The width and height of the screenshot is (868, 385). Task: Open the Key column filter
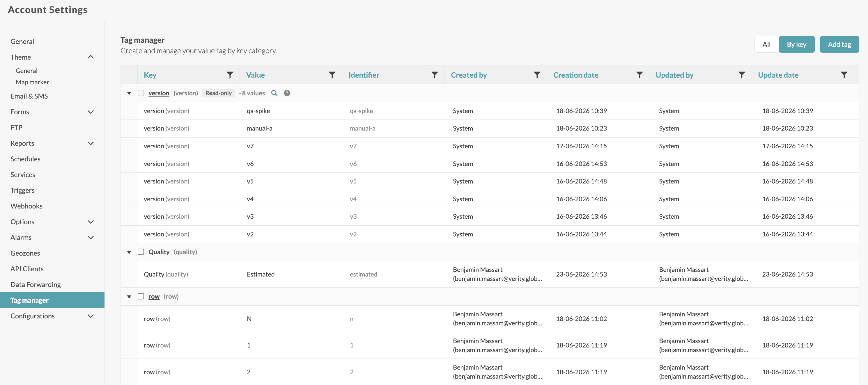[x=230, y=75]
